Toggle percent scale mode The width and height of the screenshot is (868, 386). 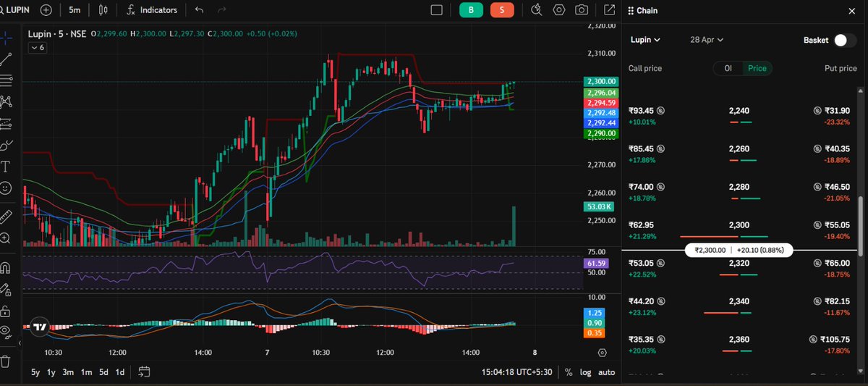(x=569, y=372)
